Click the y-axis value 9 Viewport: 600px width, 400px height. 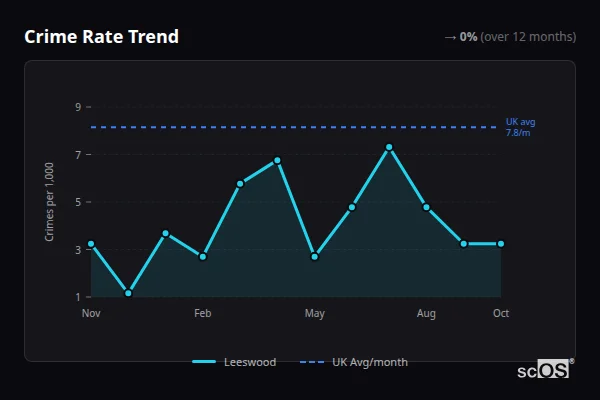coord(78,107)
